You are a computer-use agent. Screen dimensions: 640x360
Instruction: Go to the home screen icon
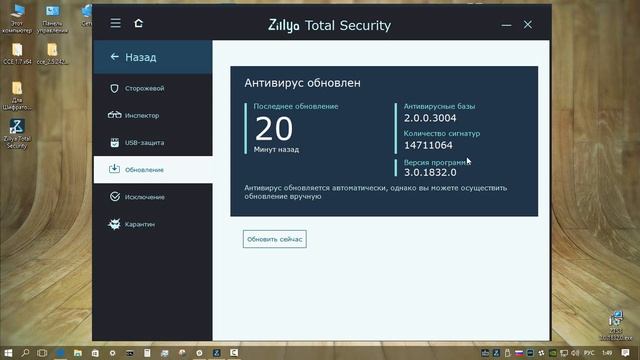139,23
